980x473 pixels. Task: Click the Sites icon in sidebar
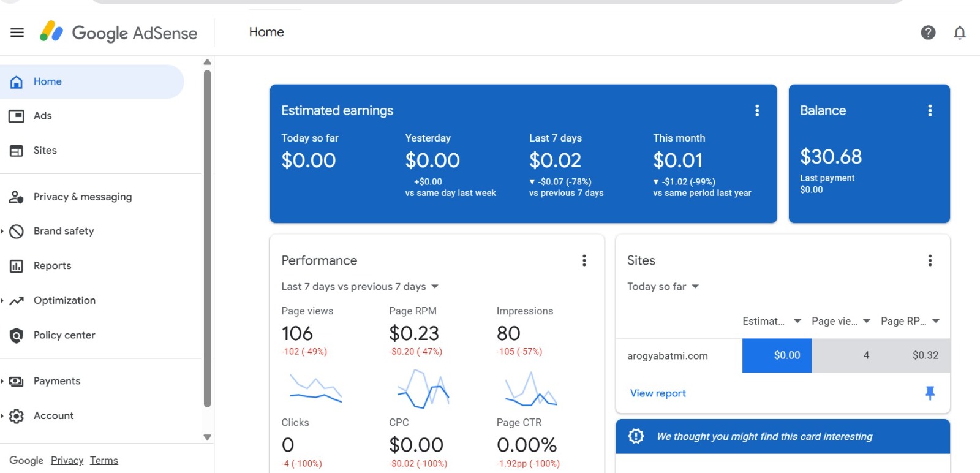pyautogui.click(x=17, y=151)
